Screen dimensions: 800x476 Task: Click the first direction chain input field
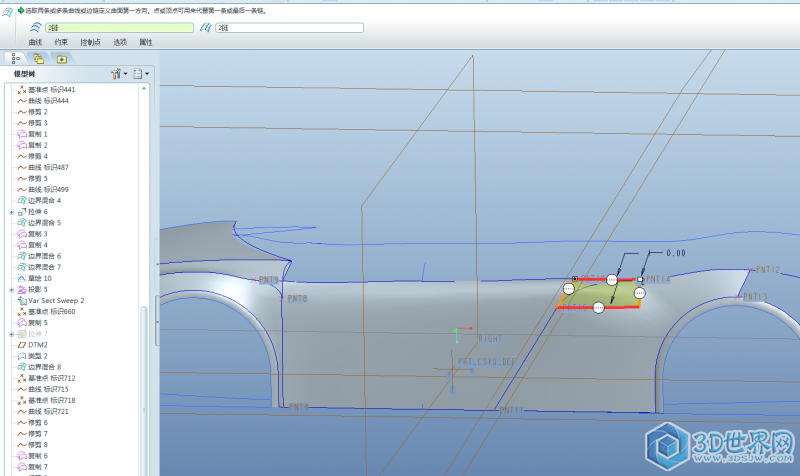tap(118, 28)
